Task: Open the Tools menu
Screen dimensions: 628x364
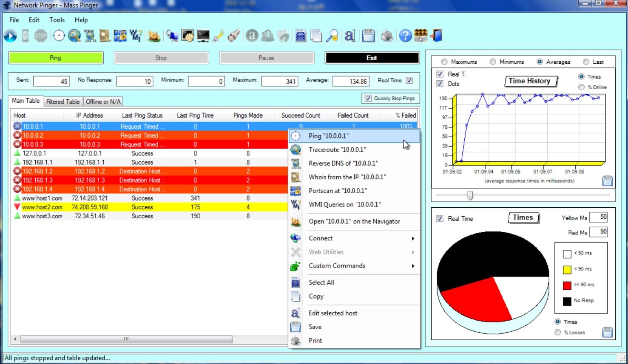Action: coord(57,20)
